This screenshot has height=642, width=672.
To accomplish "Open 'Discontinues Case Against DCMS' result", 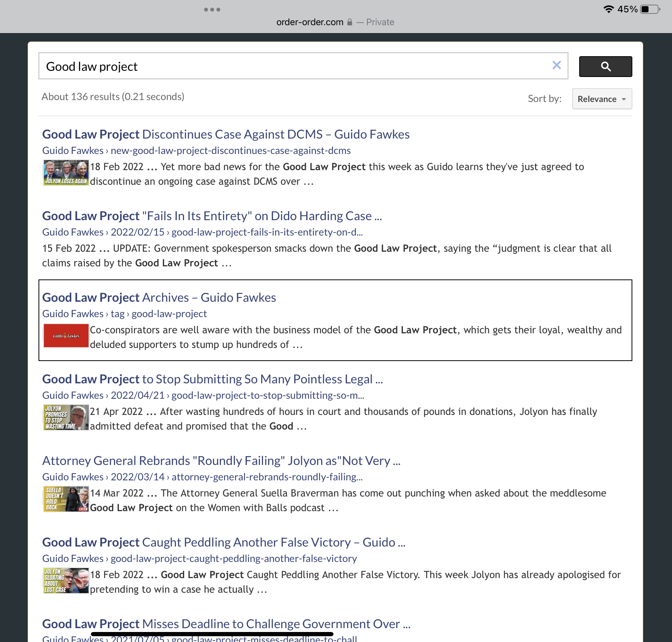I will pos(226,134).
